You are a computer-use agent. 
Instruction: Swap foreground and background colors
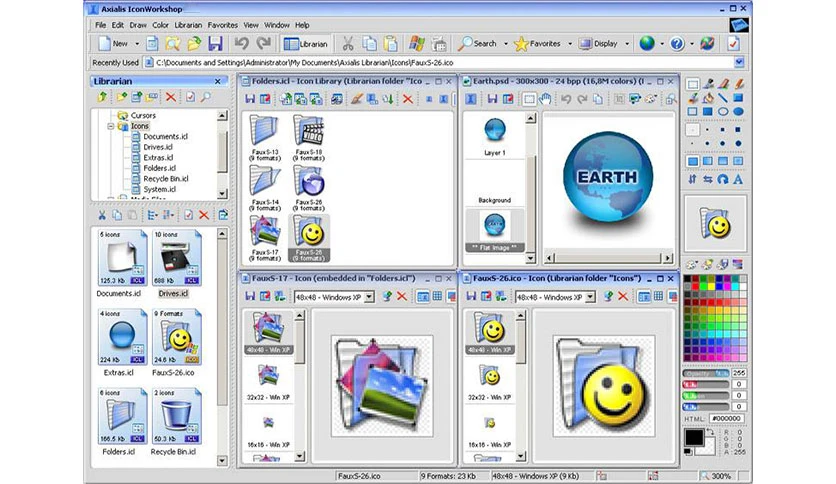(710, 433)
